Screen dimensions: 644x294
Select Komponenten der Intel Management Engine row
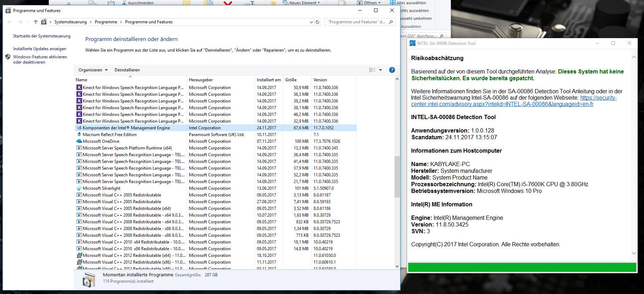point(216,128)
